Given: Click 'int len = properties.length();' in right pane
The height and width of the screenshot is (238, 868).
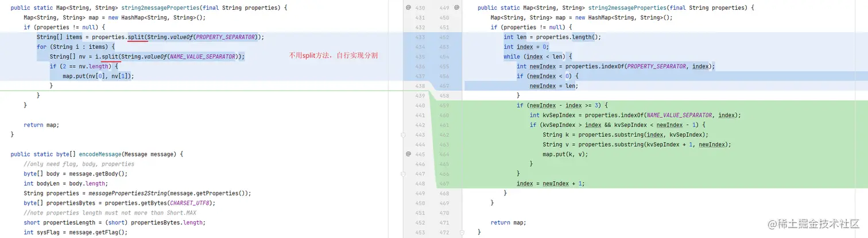Looking at the screenshot, I should (552, 37).
